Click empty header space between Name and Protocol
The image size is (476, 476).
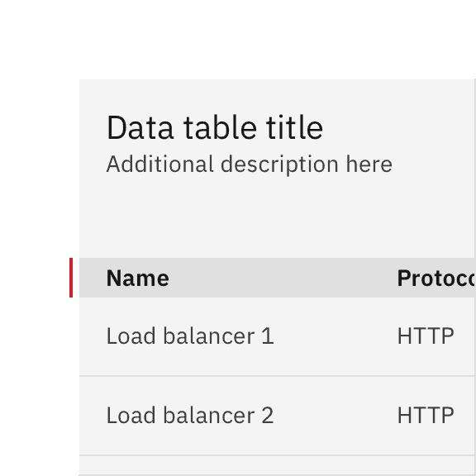283,278
